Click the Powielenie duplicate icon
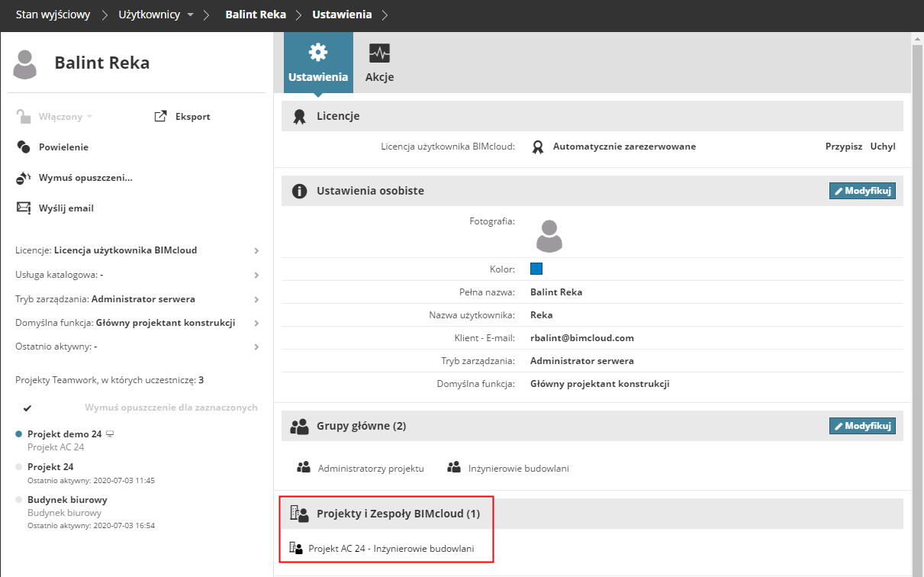The width and height of the screenshot is (924, 577). pos(24,147)
